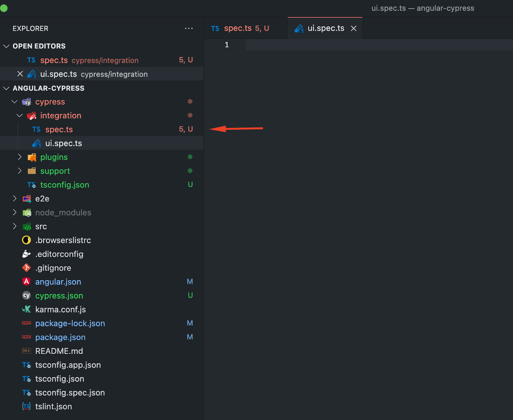This screenshot has width=513, height=420.
Task: Expand the src folder chevron
Action: click(14, 226)
